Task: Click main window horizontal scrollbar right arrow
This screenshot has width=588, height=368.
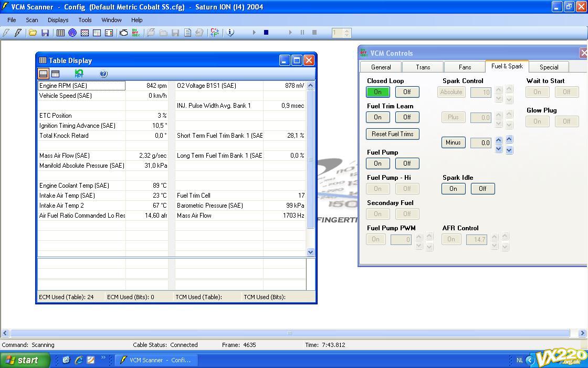Action: tap(582, 333)
